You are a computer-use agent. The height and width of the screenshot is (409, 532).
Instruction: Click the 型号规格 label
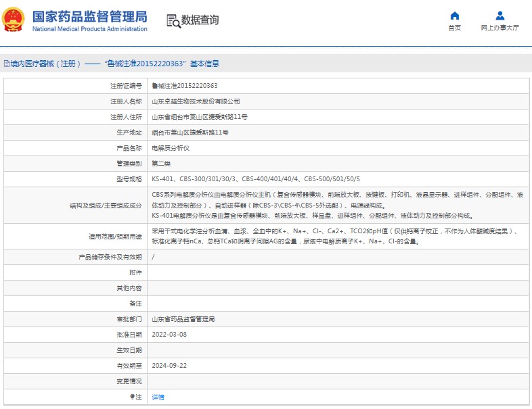[129, 179]
